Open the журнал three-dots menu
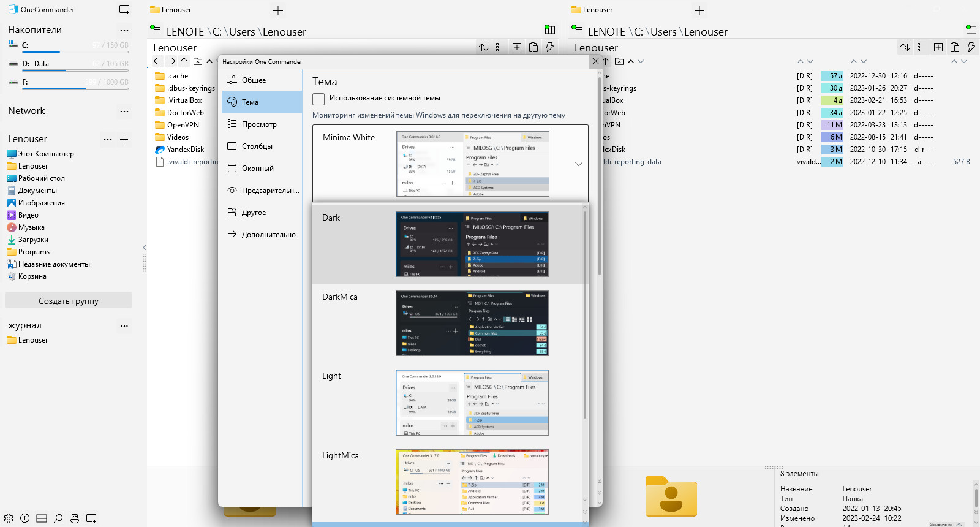The image size is (980, 527). [x=124, y=326]
